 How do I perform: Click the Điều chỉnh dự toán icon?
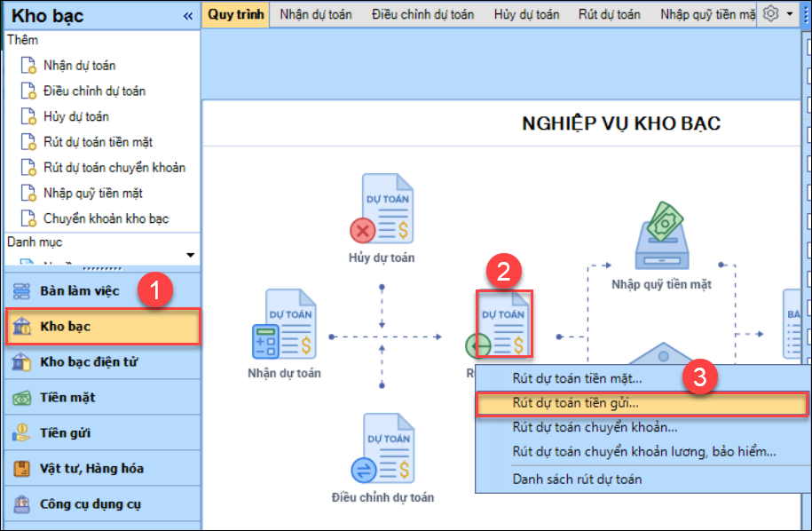click(382, 448)
